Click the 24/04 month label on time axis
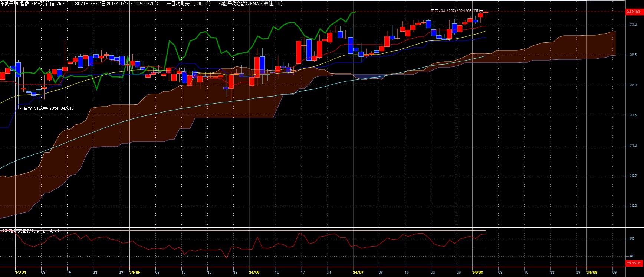The image size is (644, 277). click(x=20, y=272)
